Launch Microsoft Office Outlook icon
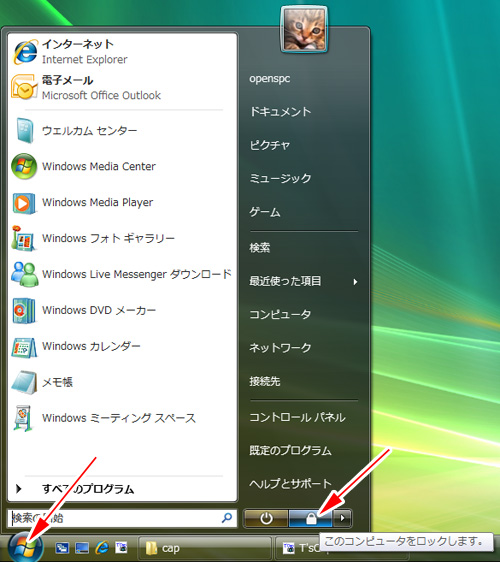This screenshot has height=562, width=500. [24, 87]
